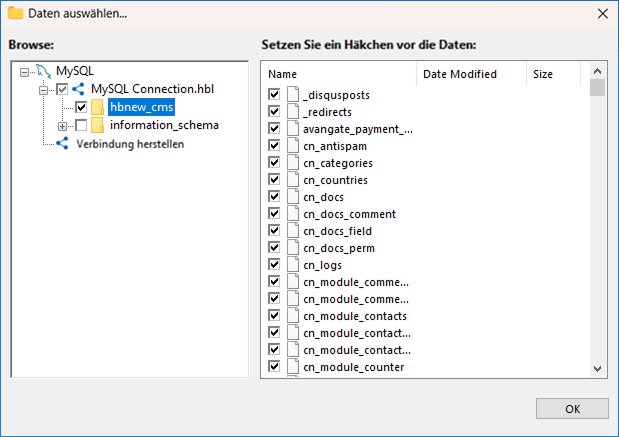Collapse the MySQL root tree node
The image size is (619, 437).
(x=24, y=72)
